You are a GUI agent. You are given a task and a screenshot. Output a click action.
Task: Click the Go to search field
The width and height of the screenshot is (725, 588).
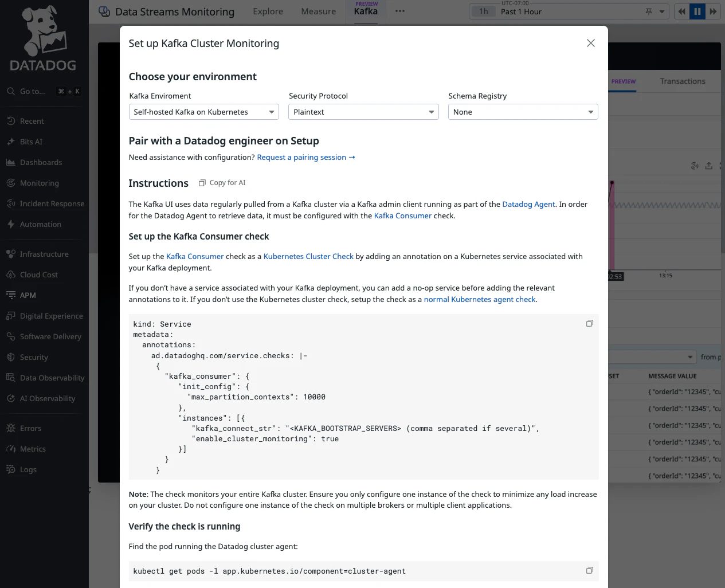pyautogui.click(x=33, y=91)
